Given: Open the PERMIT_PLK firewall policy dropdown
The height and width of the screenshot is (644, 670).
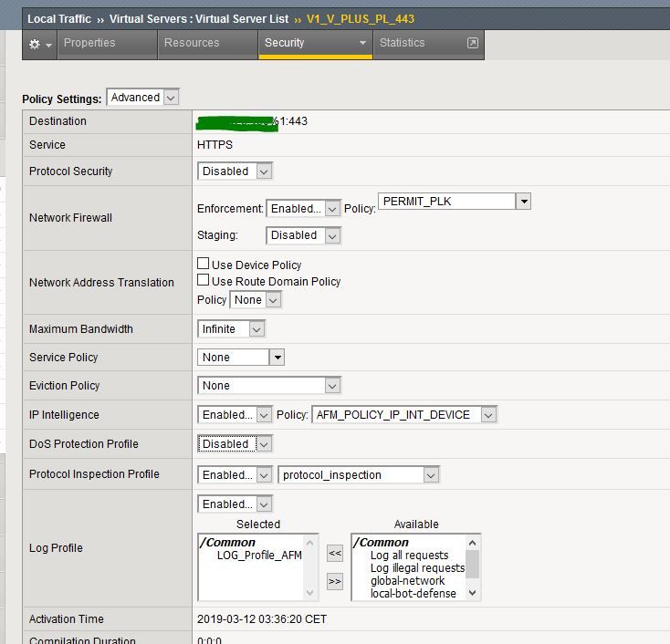Looking at the screenshot, I should (523, 202).
